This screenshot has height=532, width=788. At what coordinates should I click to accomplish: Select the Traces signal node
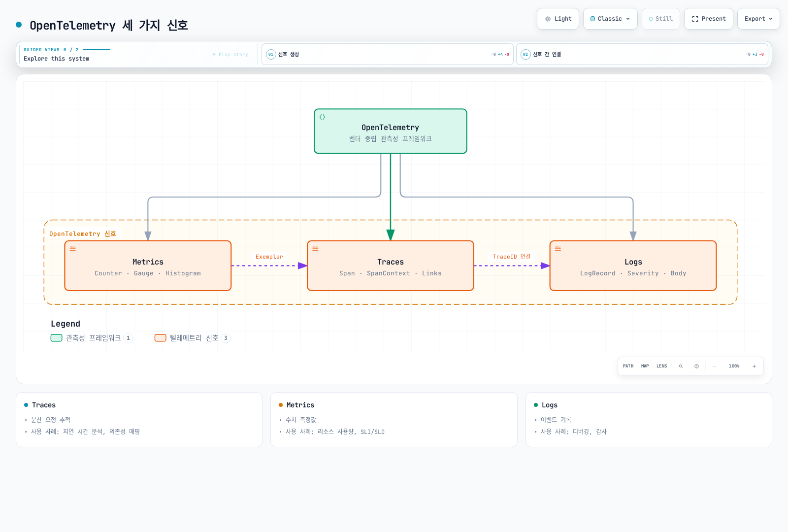(x=391, y=266)
